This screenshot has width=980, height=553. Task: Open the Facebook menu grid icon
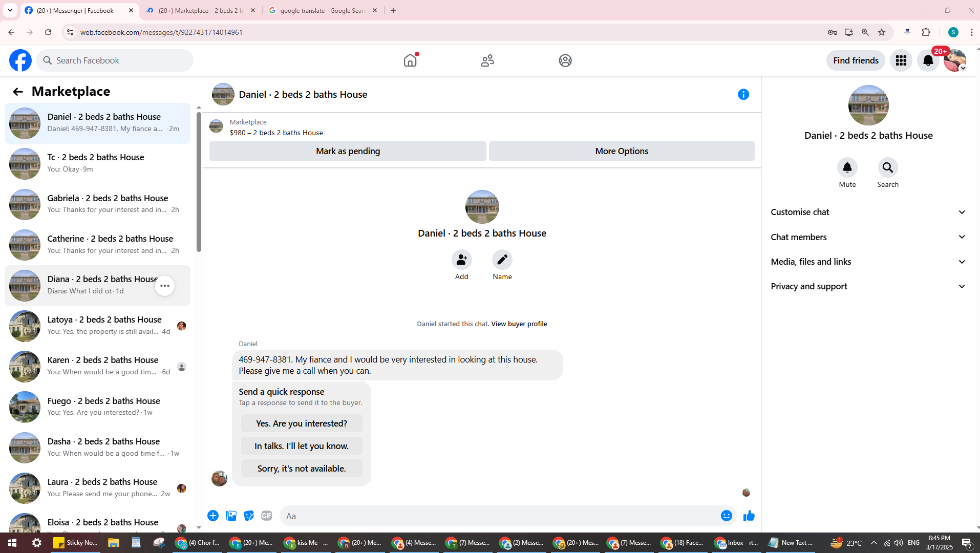tap(901, 60)
